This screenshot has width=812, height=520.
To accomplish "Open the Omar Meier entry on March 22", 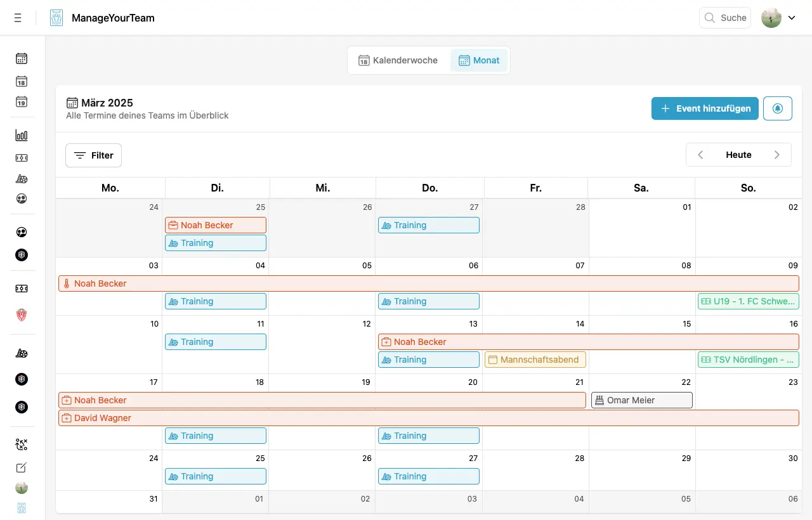I will point(641,400).
